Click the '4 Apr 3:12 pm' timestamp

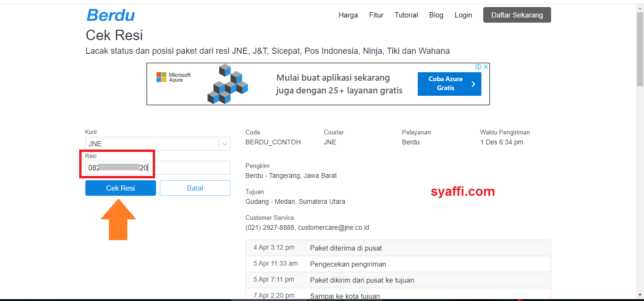[x=274, y=247]
